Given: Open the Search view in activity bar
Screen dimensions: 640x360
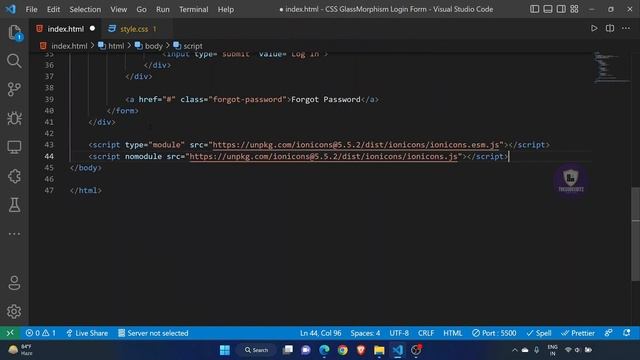Looking at the screenshot, I should 14,61.
